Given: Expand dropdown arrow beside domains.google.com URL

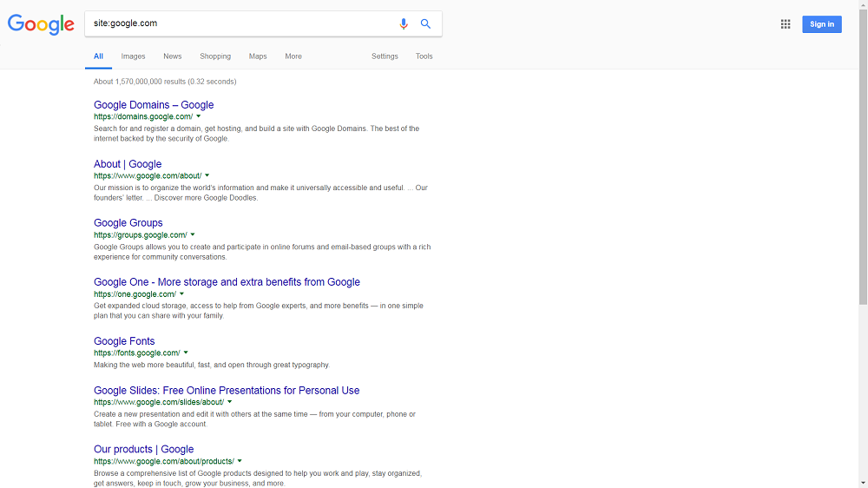Looking at the screenshot, I should click(x=198, y=116).
